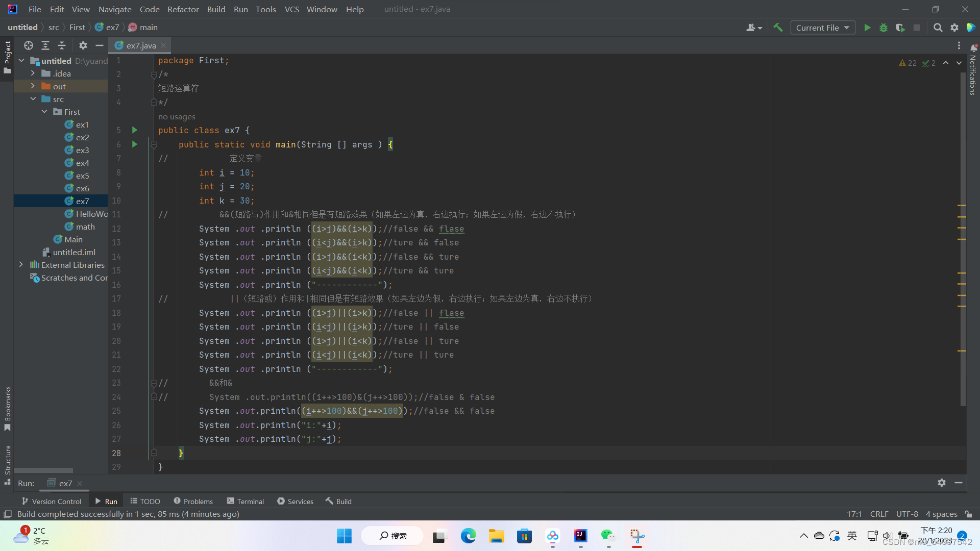Click Select Opened File target icon
980x551 pixels.
click(x=29, y=45)
